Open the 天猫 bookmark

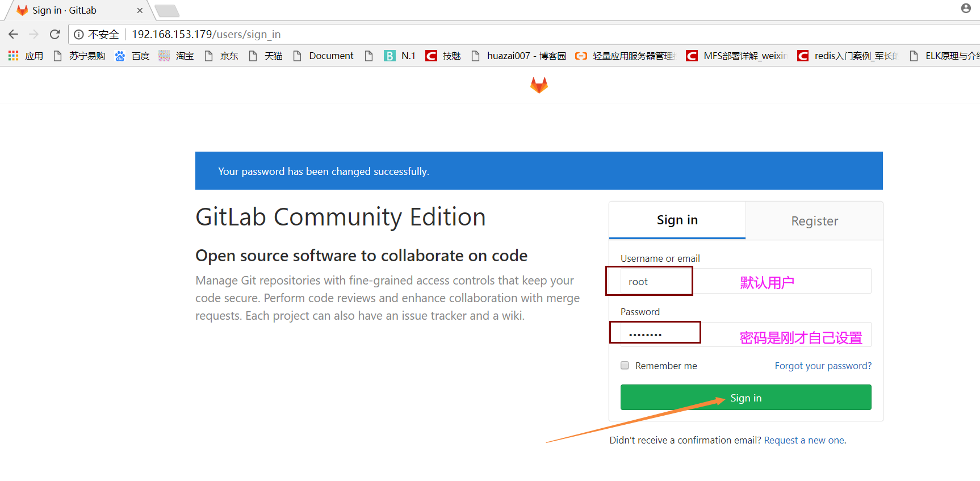265,56
